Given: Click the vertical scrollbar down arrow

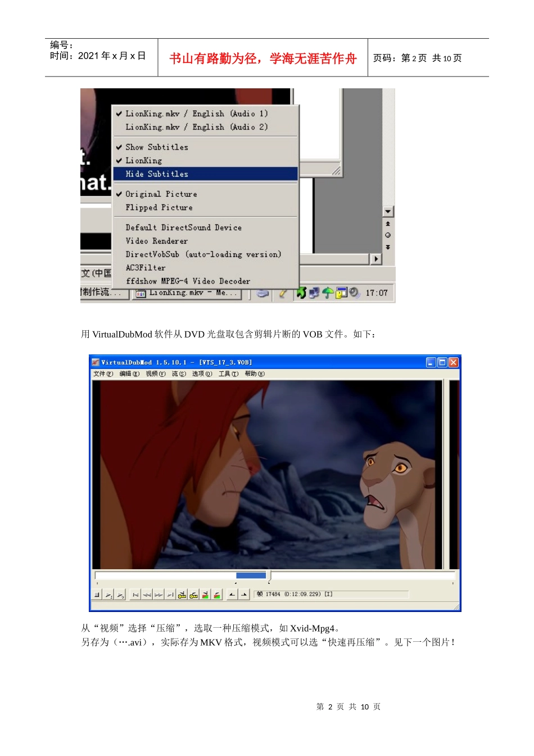Looking at the screenshot, I should (x=388, y=211).
